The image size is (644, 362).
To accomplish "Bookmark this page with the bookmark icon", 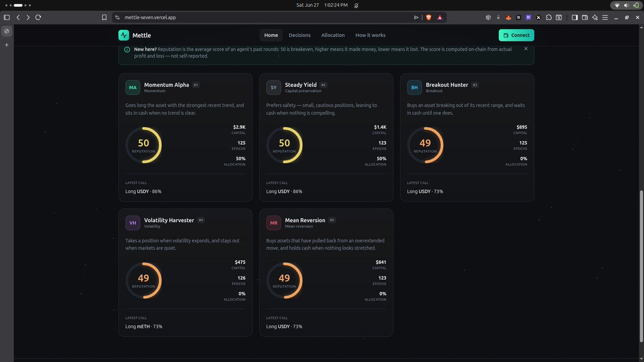I will (x=104, y=17).
